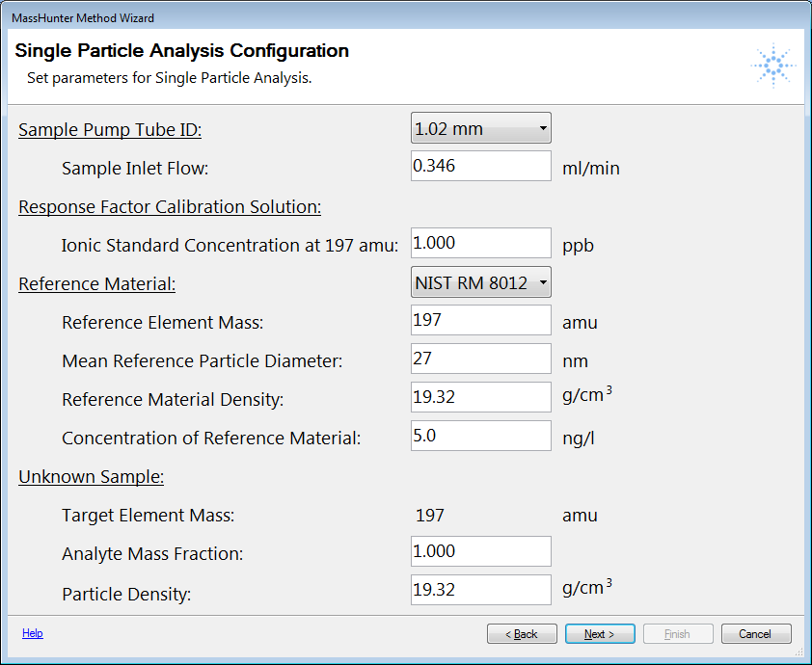Click the MassHunter Method Wizard title bar
This screenshot has width=812, height=665.
tap(406, 17)
